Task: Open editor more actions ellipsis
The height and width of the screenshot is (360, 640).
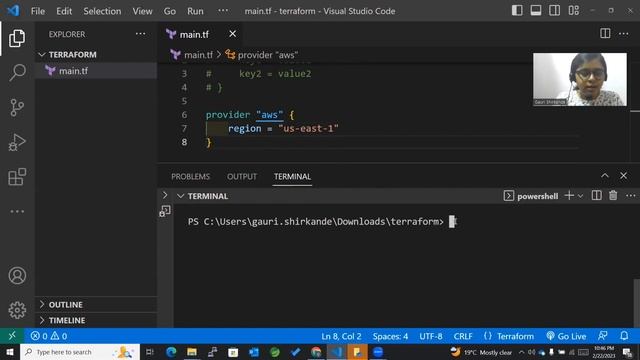Action: (x=623, y=33)
